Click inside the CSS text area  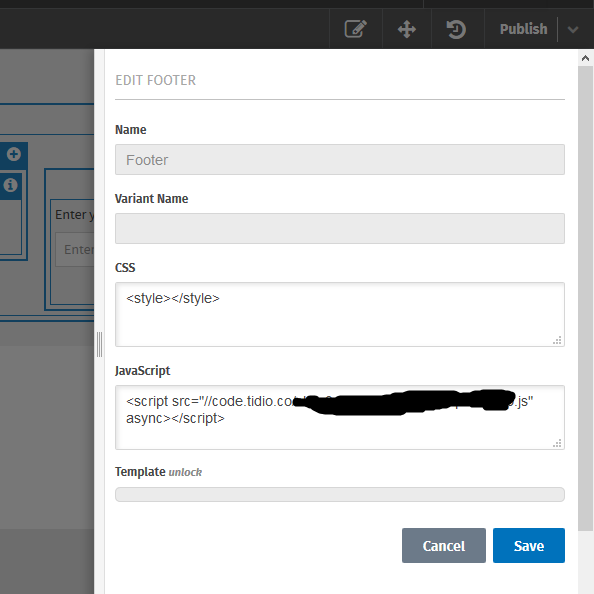340,314
